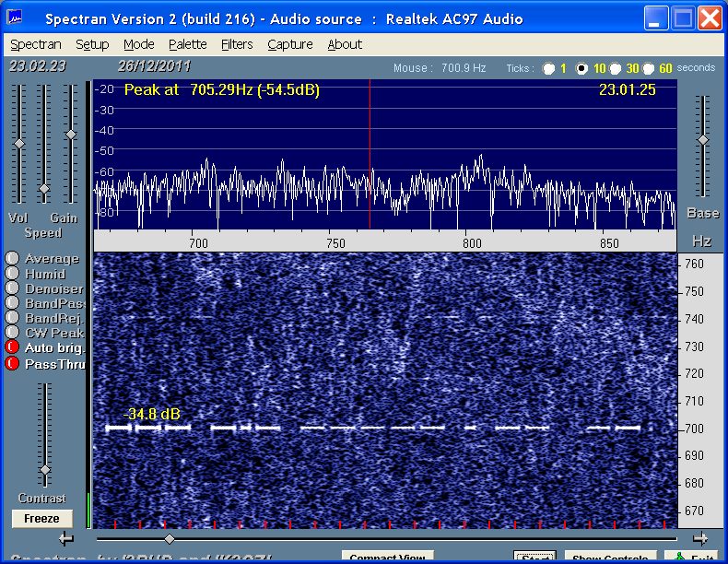Screen dimensions: 728x564
Task: Enable the Average filter
Action: click(13, 259)
